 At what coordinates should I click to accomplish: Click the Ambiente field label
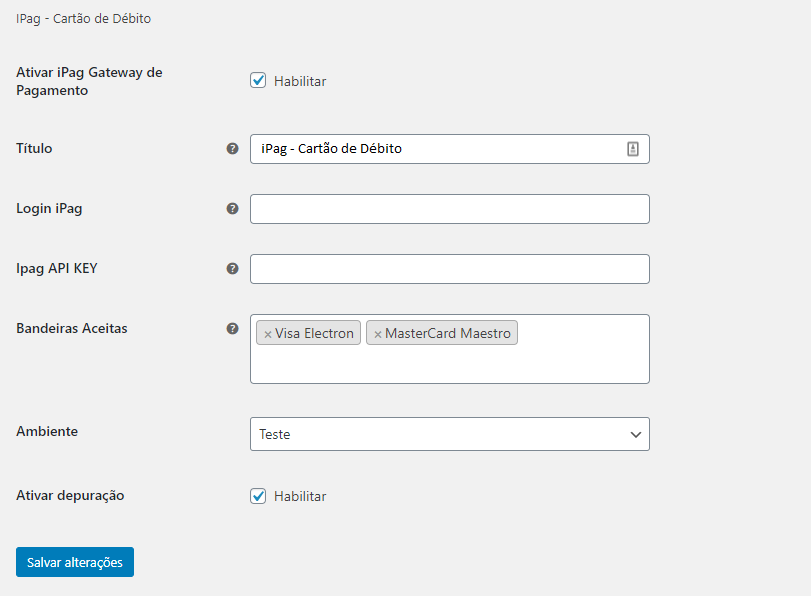(47, 431)
